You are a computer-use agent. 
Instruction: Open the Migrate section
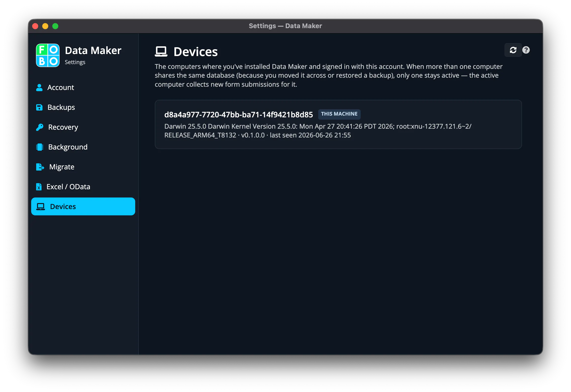click(83, 167)
